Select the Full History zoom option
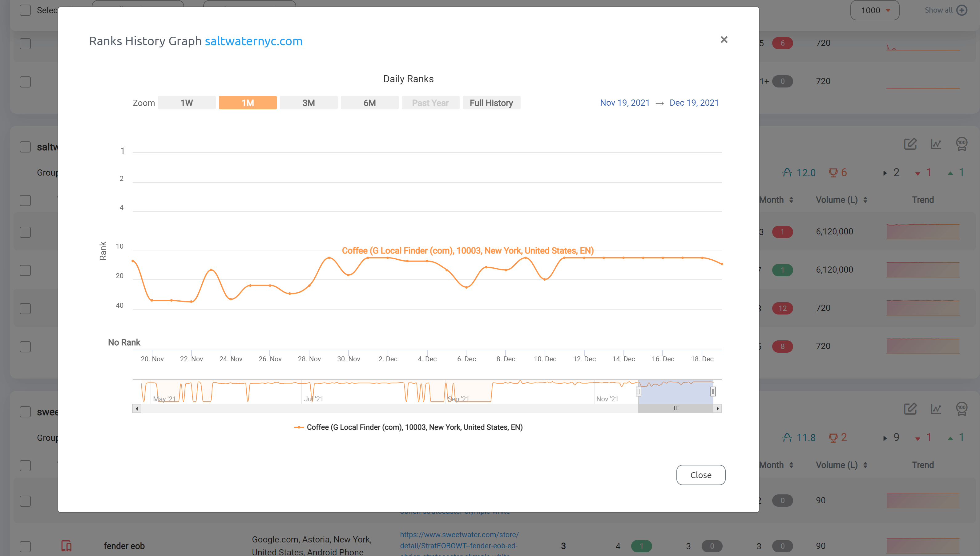Image resolution: width=980 pixels, height=556 pixels. coord(491,103)
